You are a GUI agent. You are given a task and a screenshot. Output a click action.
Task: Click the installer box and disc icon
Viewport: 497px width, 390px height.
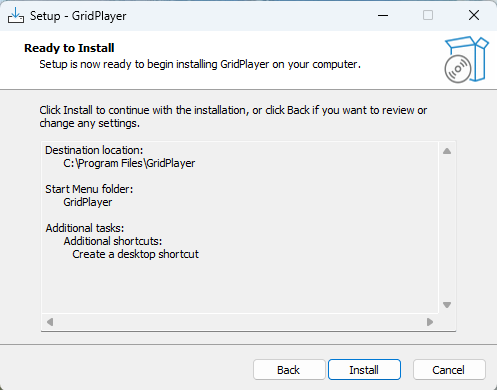click(466, 59)
